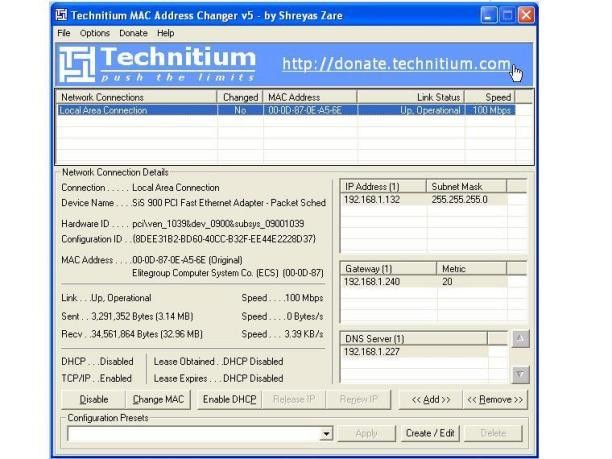Click the Gateway (1) column header
The width and height of the screenshot is (612, 459).
[x=389, y=268]
